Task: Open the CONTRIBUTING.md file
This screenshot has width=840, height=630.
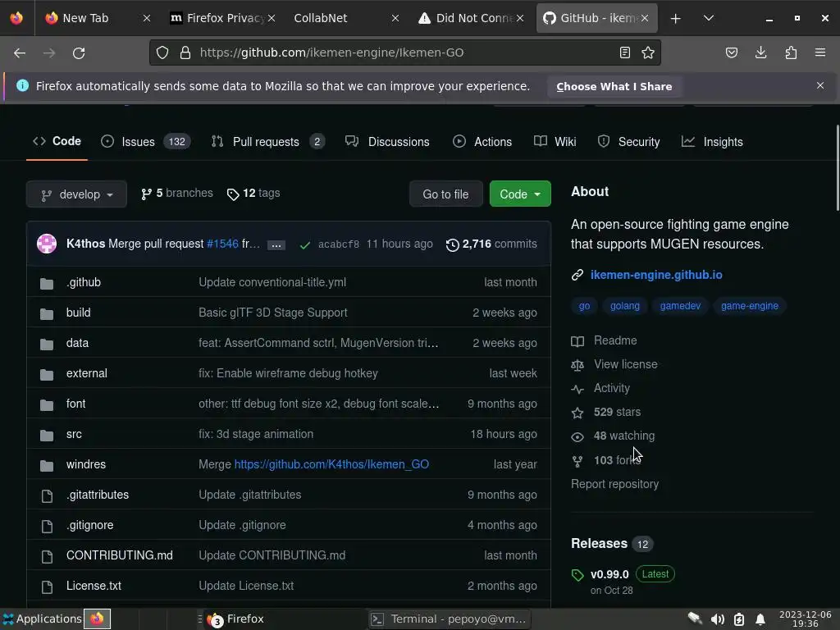Action: coord(120,555)
